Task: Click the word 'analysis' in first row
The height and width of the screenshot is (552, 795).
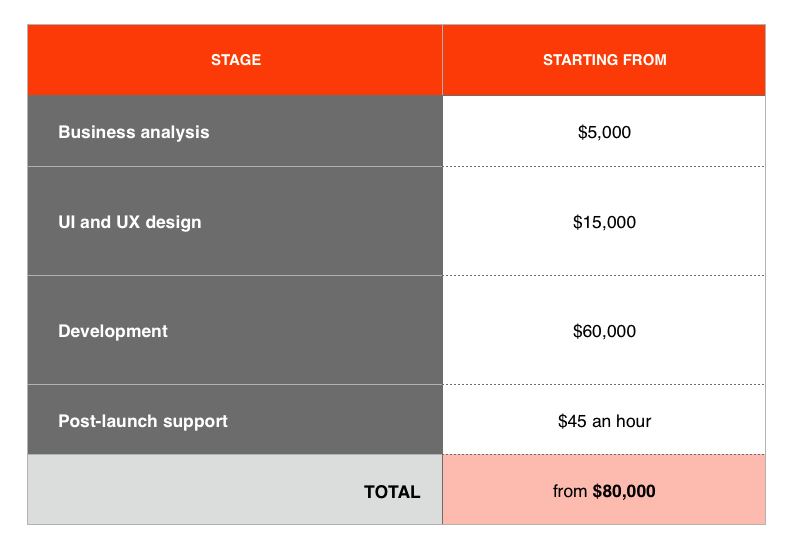Action: coord(175,133)
